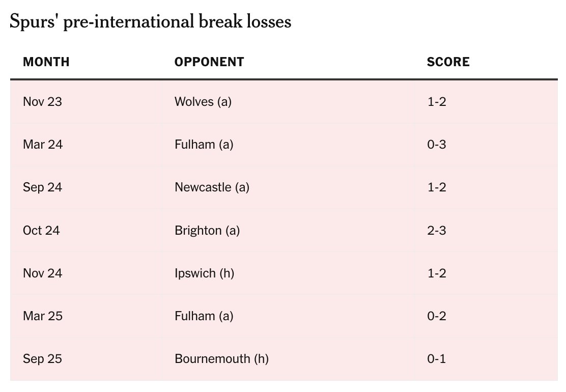Click the SCORE column header

pyautogui.click(x=448, y=62)
